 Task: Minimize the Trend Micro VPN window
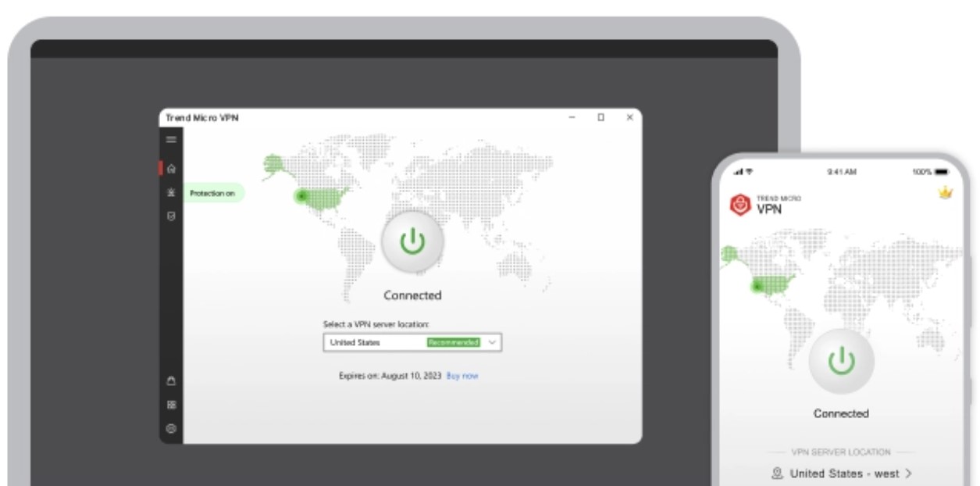[x=572, y=117]
